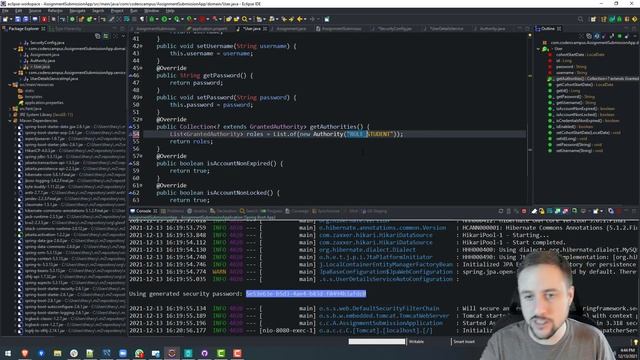Expand the JRE System Library node
Image resolution: width=640 pixels, height=360 pixels.
pos(10,115)
